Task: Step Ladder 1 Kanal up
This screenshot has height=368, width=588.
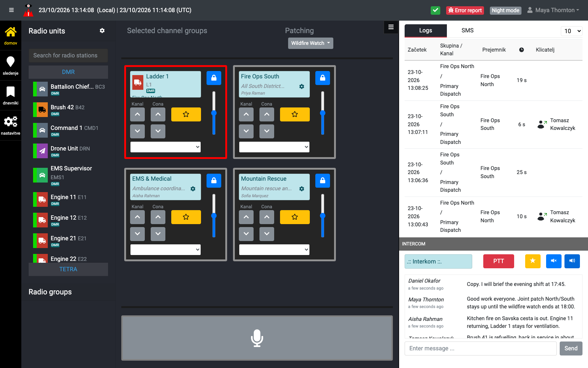Action: (137, 114)
